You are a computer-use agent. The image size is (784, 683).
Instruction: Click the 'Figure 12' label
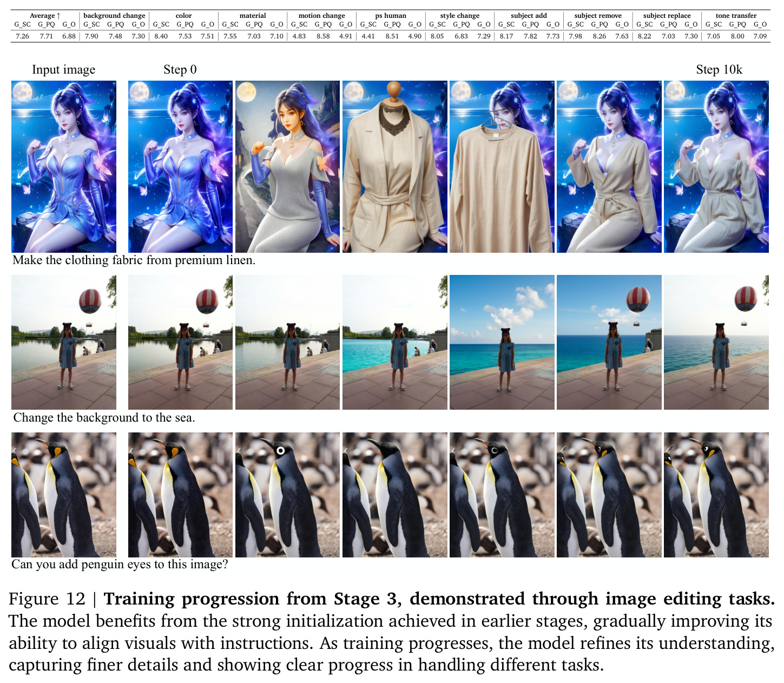pyautogui.click(x=47, y=599)
